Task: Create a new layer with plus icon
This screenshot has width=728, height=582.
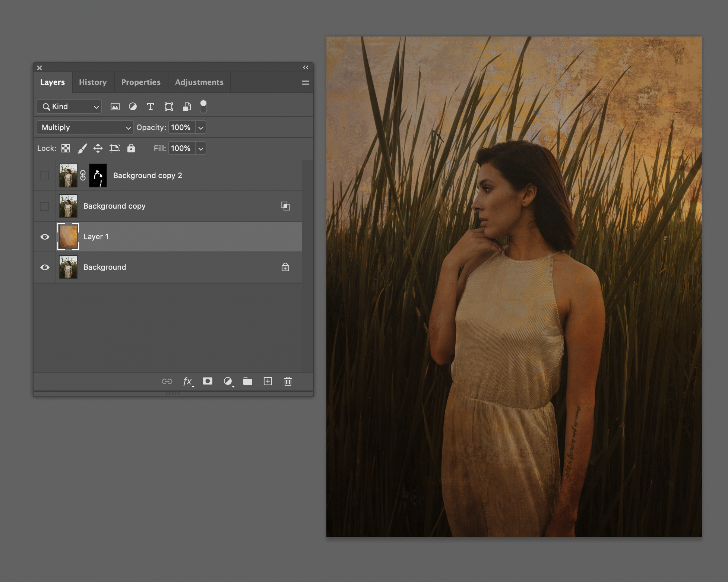Action: (x=268, y=381)
